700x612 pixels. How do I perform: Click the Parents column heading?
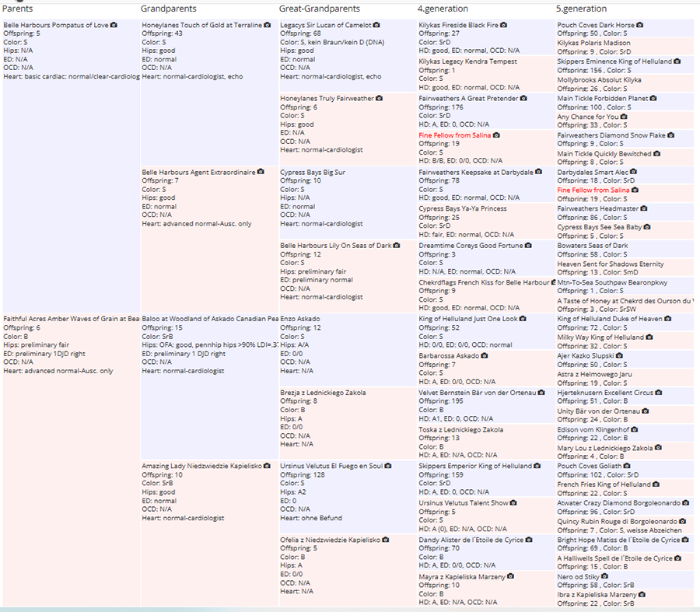point(17,9)
